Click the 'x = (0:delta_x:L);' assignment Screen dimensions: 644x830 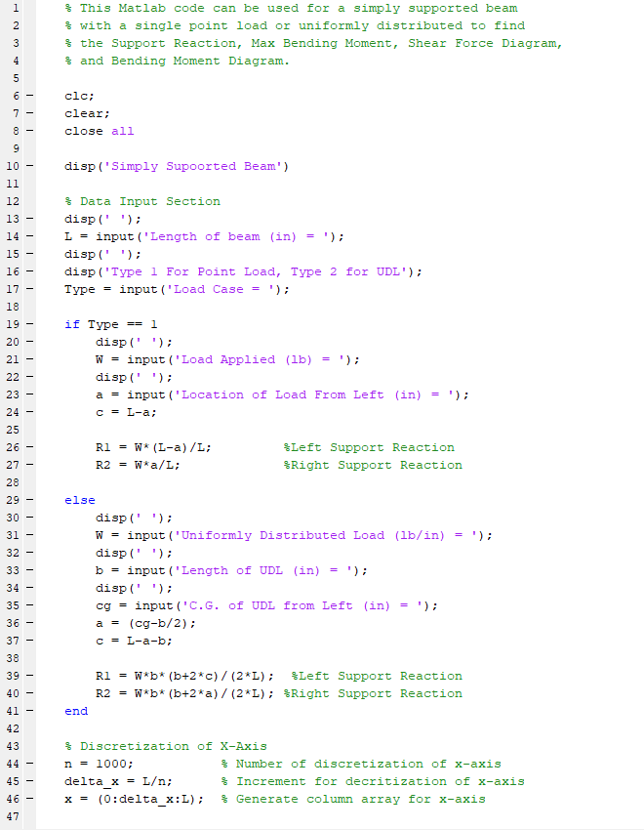pos(135,799)
